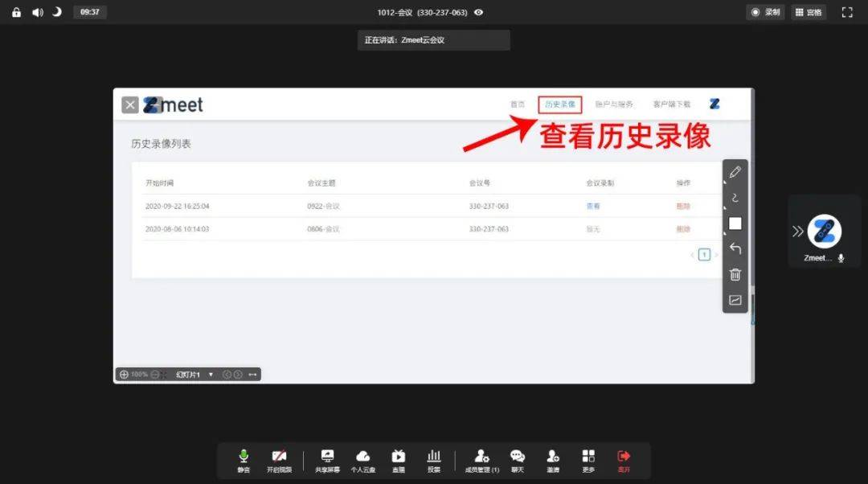
Task: Toggle eye icon beside meeting number
Action: 479,12
